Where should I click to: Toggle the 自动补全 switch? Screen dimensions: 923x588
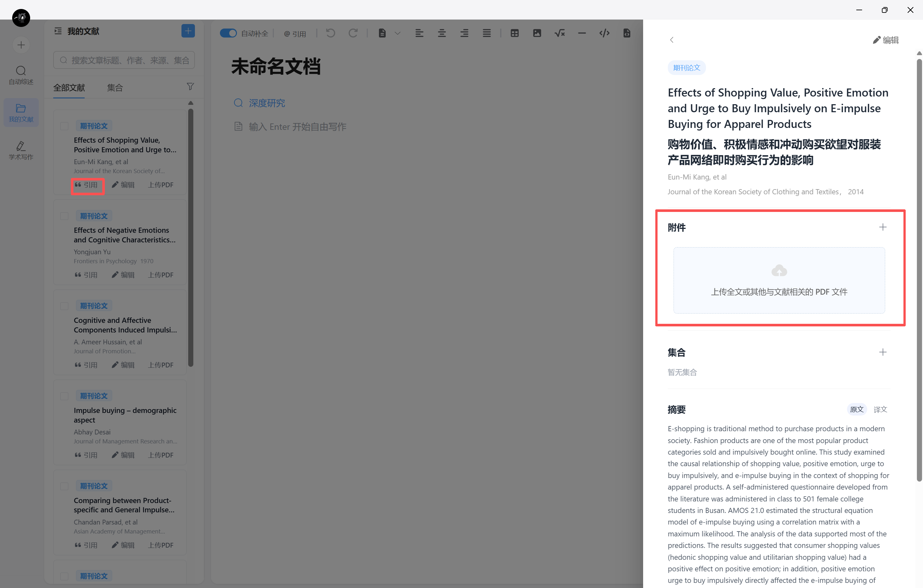tap(228, 33)
